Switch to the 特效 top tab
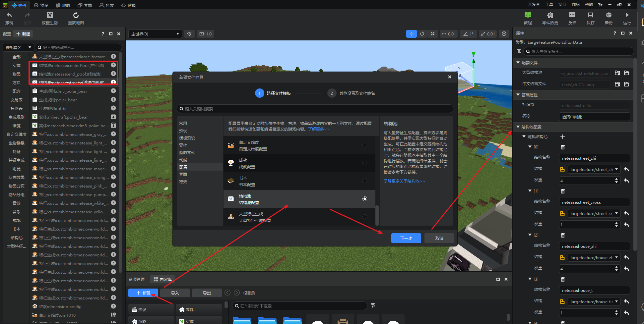This screenshot has width=644, height=324. [106, 5]
